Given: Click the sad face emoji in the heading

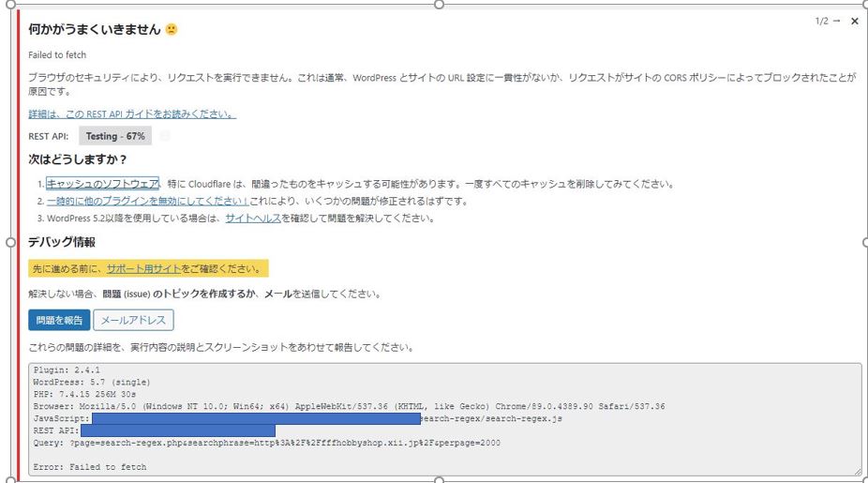Looking at the screenshot, I should coord(172,30).
